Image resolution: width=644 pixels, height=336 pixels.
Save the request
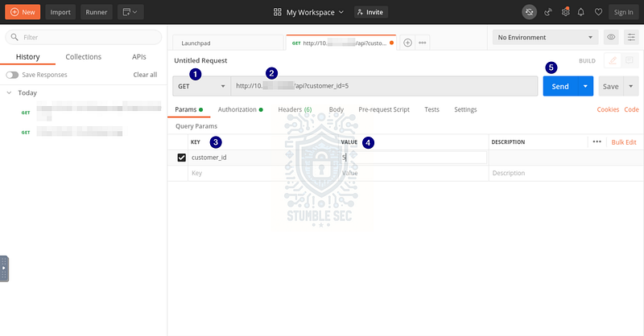coord(610,86)
